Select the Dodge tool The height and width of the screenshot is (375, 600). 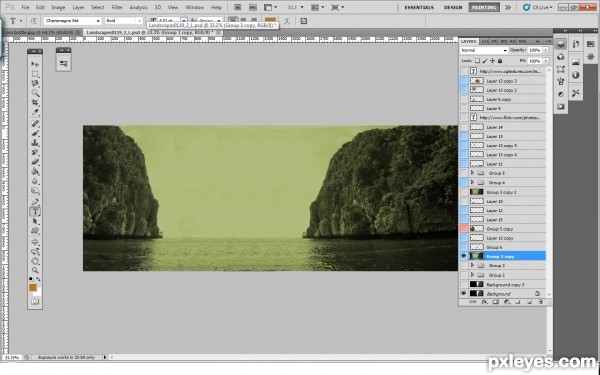click(35, 190)
